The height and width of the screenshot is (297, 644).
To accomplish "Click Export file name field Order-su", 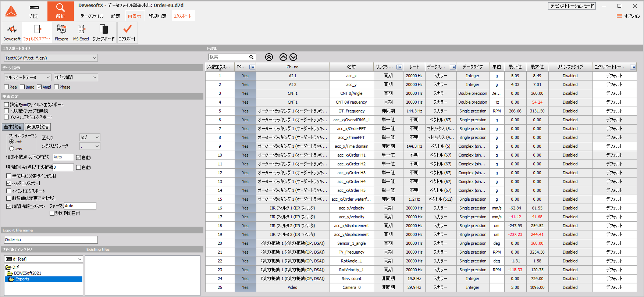I will (x=51, y=240).
